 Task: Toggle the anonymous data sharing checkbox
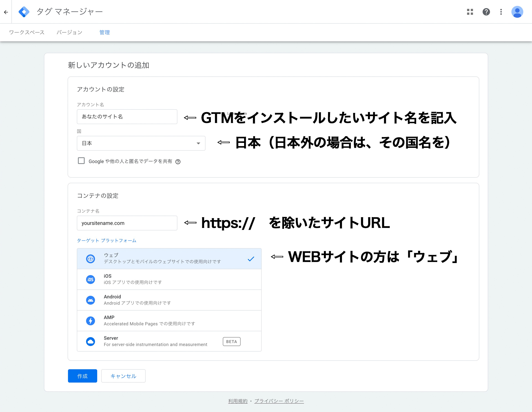pos(81,161)
